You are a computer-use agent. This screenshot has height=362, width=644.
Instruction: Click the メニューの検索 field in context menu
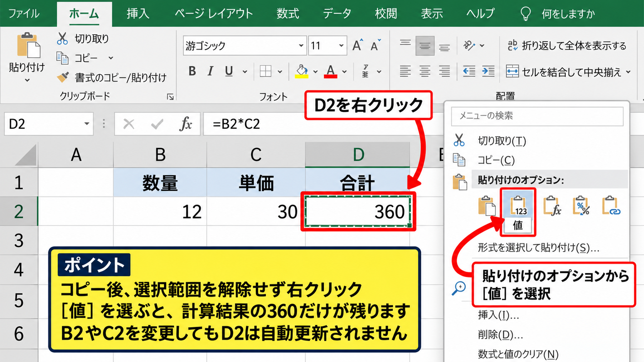coord(537,116)
